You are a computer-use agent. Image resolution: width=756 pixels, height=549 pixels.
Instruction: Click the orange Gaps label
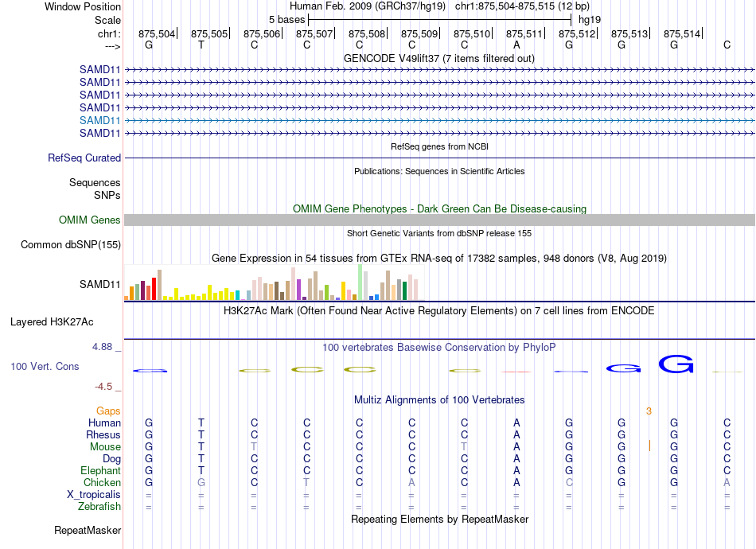click(108, 411)
